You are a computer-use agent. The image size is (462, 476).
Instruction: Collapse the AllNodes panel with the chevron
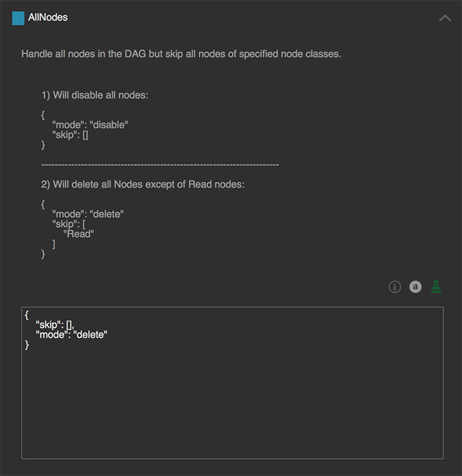click(x=445, y=18)
